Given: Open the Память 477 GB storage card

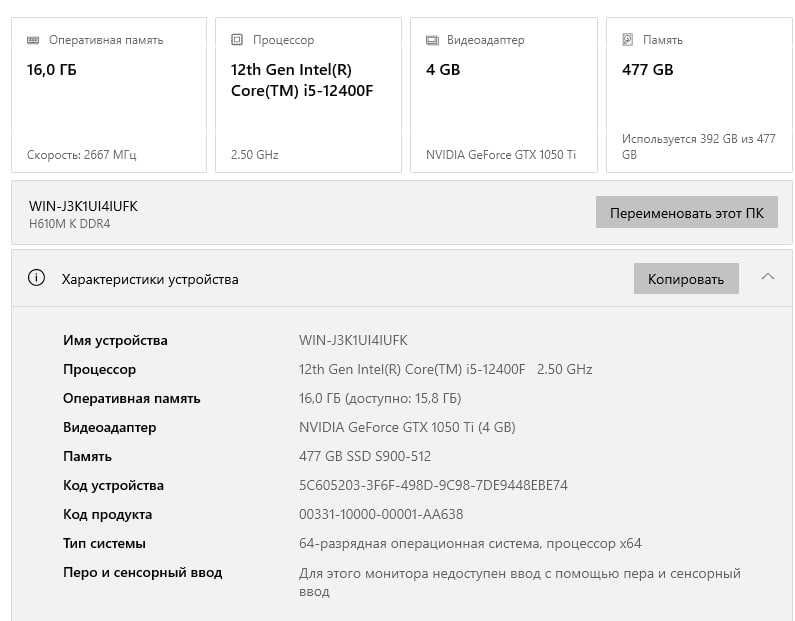Looking at the screenshot, I should tap(699, 95).
